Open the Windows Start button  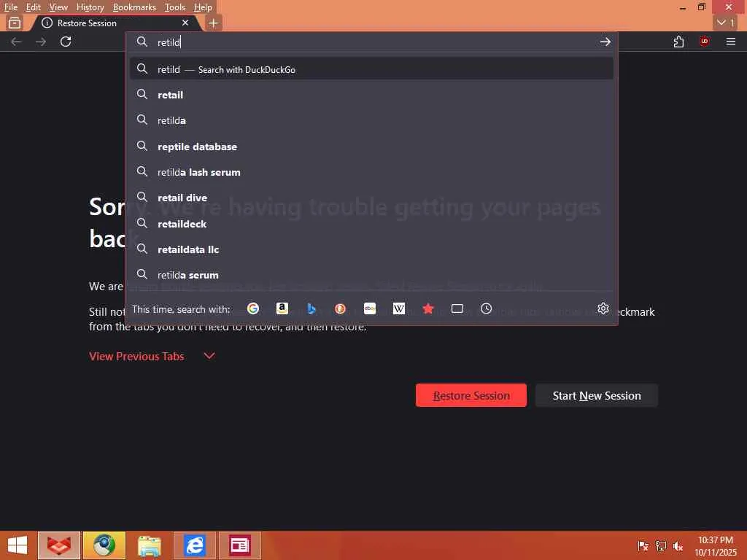18,545
